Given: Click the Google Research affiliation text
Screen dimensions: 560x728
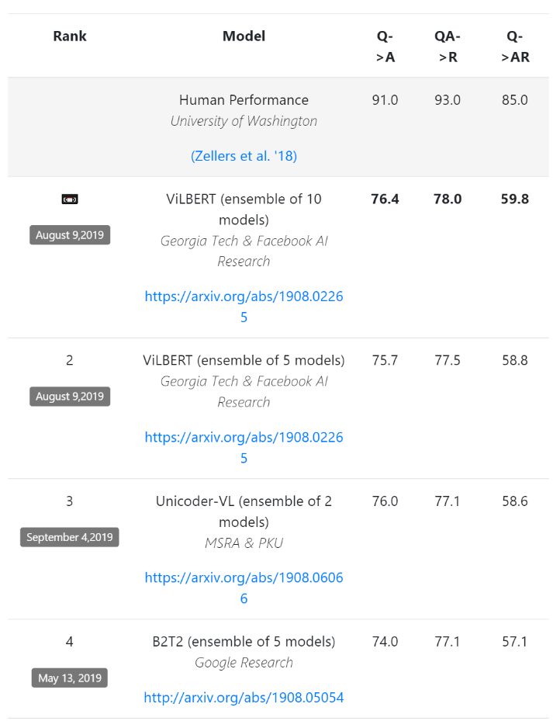Looking at the screenshot, I should (x=244, y=663).
